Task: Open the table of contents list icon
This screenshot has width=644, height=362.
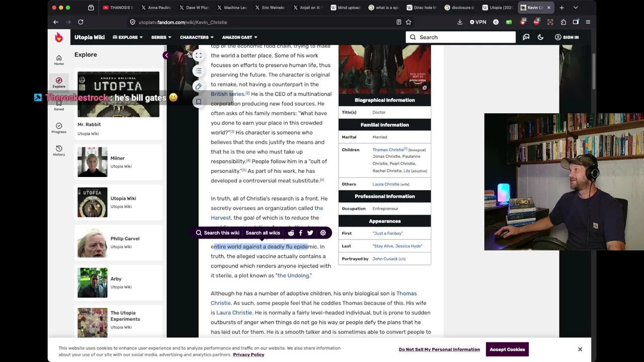Action: [199, 71]
